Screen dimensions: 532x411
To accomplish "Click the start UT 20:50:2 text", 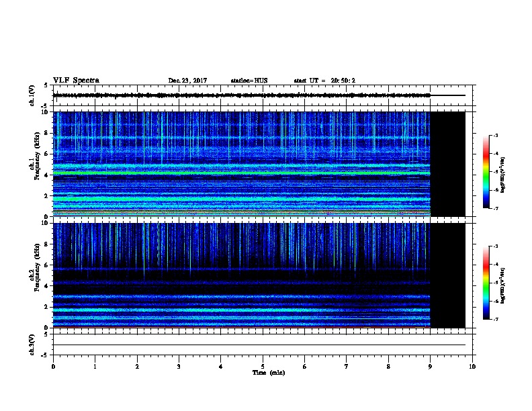I will click(324, 81).
